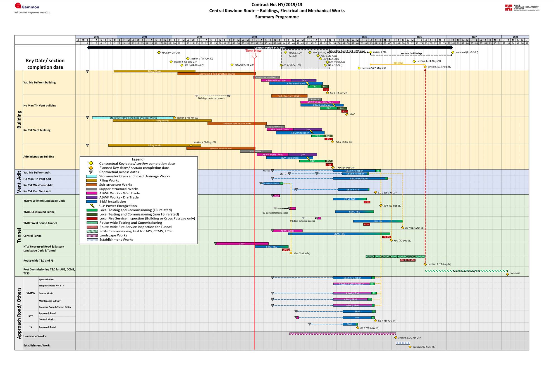Click the Key Date/ section completion date header

(45, 64)
